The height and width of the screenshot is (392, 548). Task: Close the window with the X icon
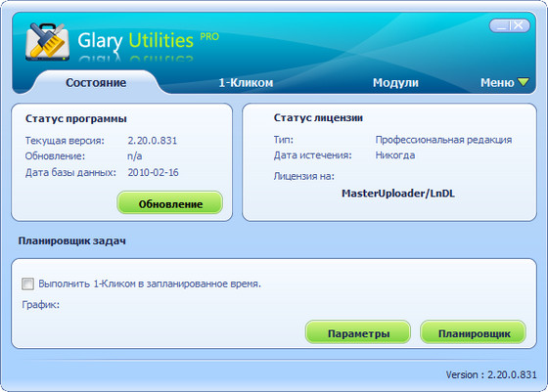point(519,25)
